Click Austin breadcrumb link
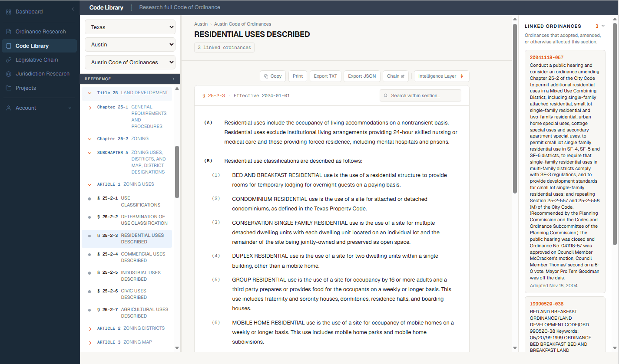619x364 pixels. pos(201,24)
